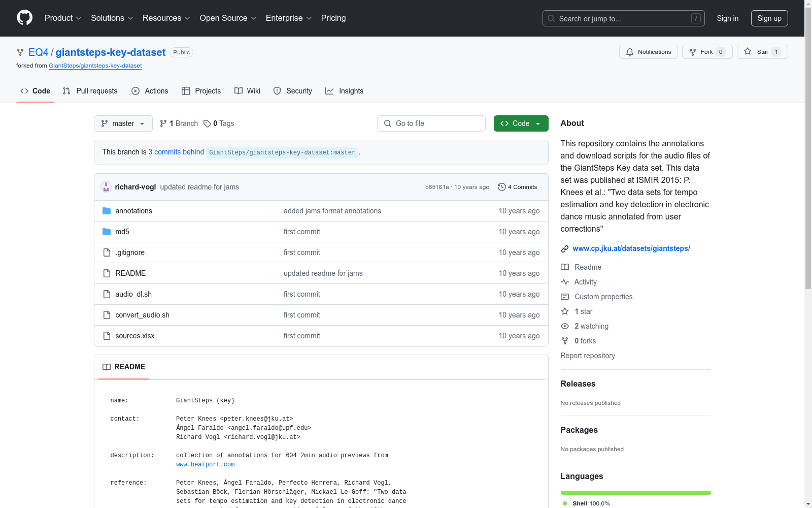Open the 4 Commits history link
Viewport: 812px width, 508px height.
(518, 187)
